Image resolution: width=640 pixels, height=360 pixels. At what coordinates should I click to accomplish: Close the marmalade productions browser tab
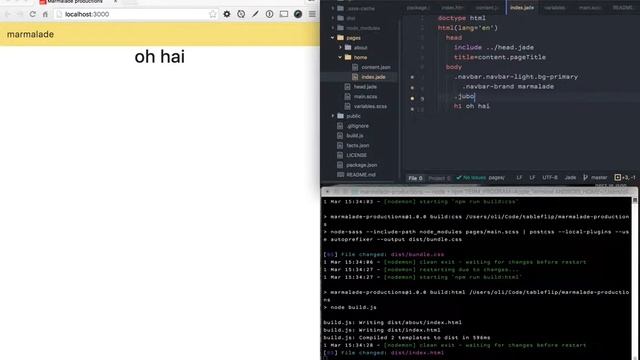(115, 2)
